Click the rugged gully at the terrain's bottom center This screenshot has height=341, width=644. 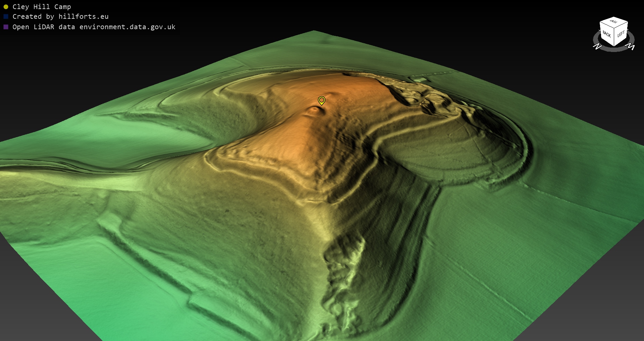(342, 285)
